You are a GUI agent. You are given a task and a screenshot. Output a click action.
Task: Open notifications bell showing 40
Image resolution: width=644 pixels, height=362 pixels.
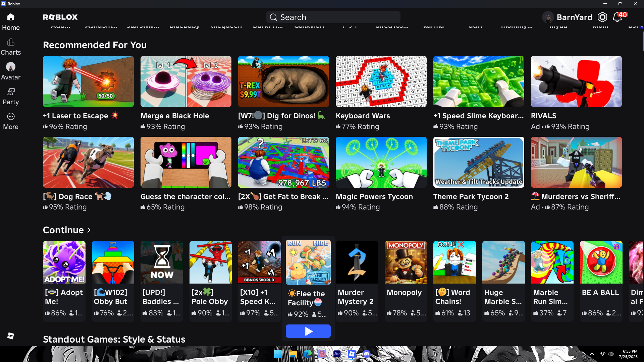coord(618,17)
